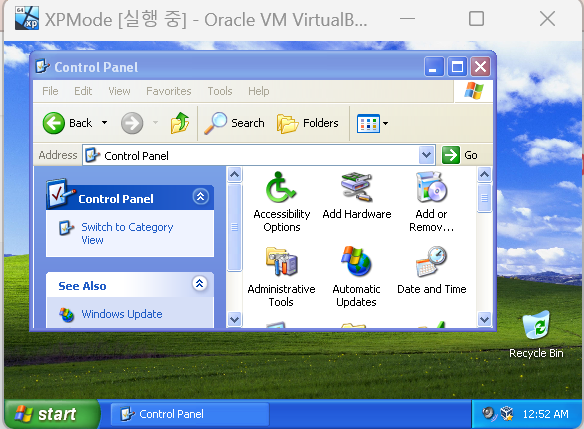The image size is (584, 429).
Task: Click the icon list scroll up arrow
Action: (484, 174)
